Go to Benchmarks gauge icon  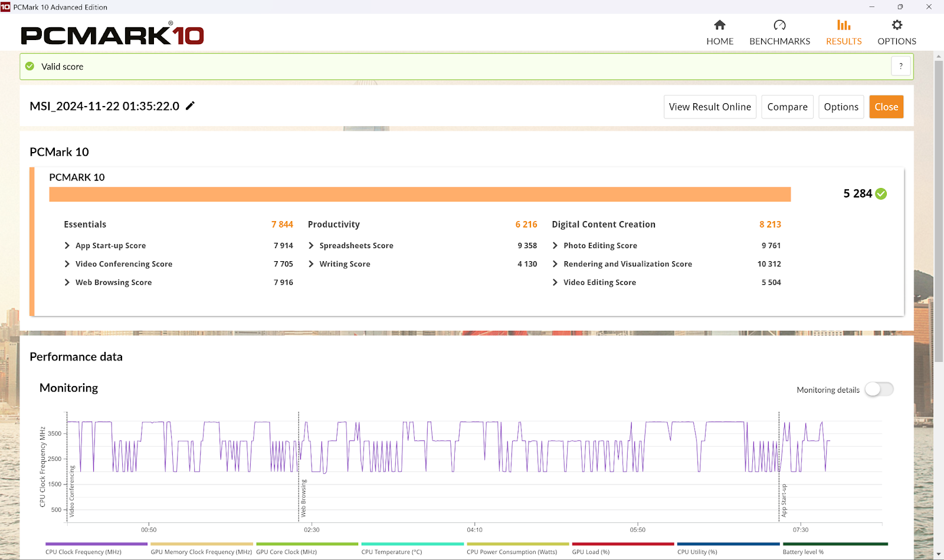pyautogui.click(x=779, y=25)
